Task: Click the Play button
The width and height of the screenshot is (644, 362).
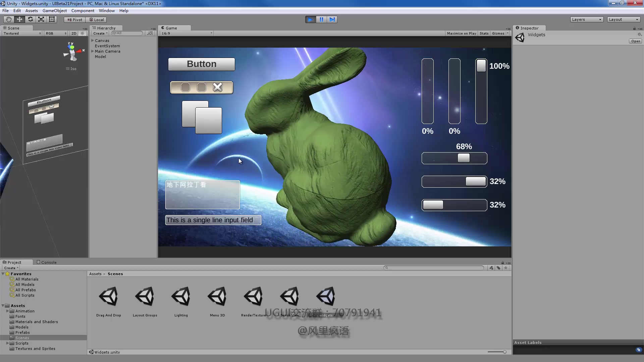Action: pos(310,19)
